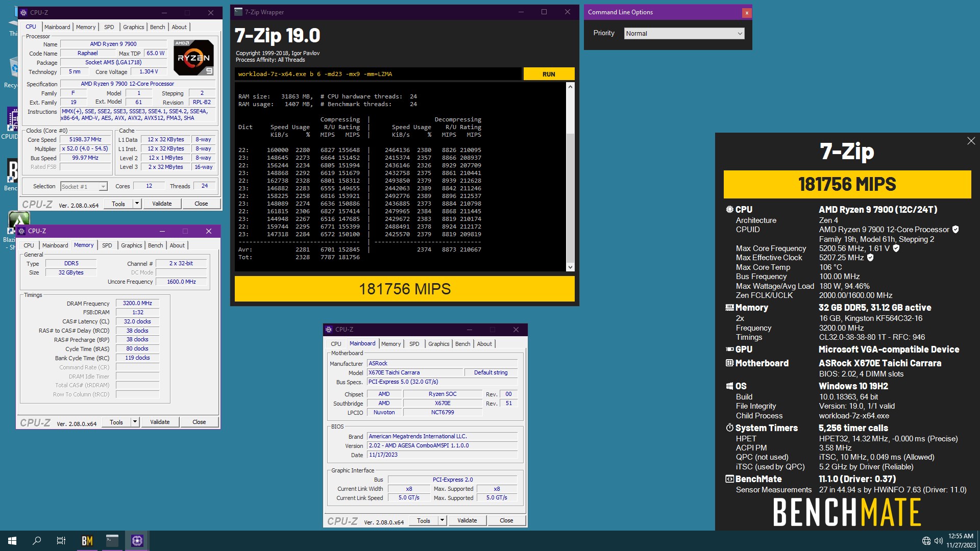Open the taskbar Search icon
Viewport: 980px width, 551px height.
(x=37, y=541)
